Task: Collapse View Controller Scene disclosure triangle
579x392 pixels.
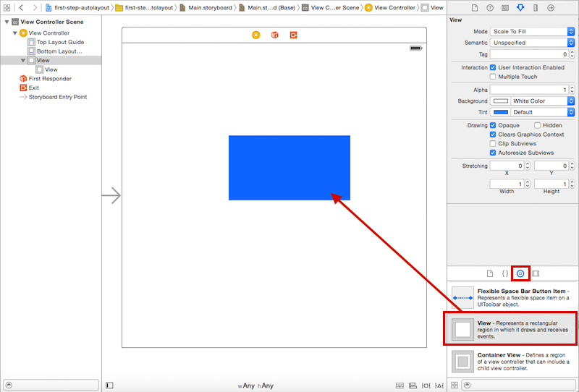Action: pyautogui.click(x=7, y=22)
